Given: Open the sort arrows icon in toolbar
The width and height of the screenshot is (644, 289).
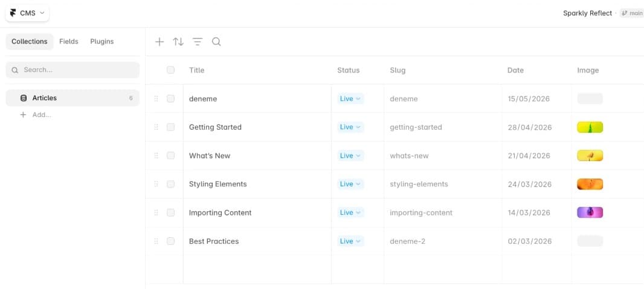Looking at the screenshot, I should tap(178, 42).
